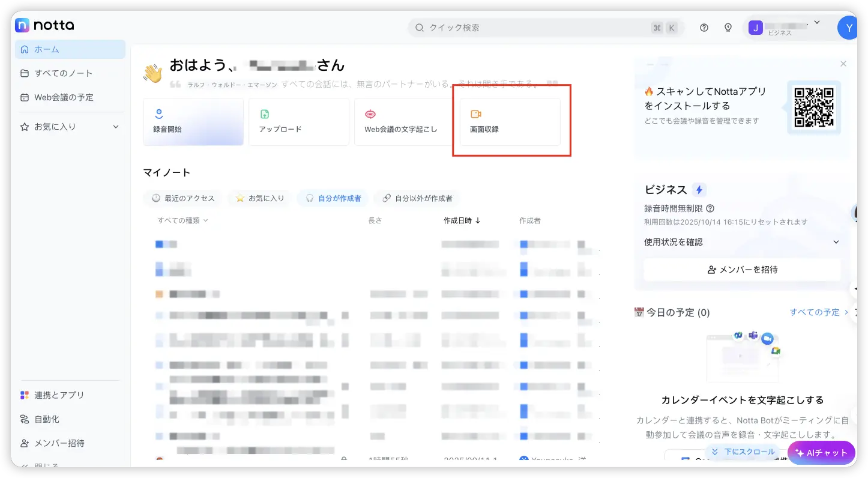Viewport: 868px width, 478px height.
Task: Filter notes by お気に入り chip
Action: [x=260, y=198]
